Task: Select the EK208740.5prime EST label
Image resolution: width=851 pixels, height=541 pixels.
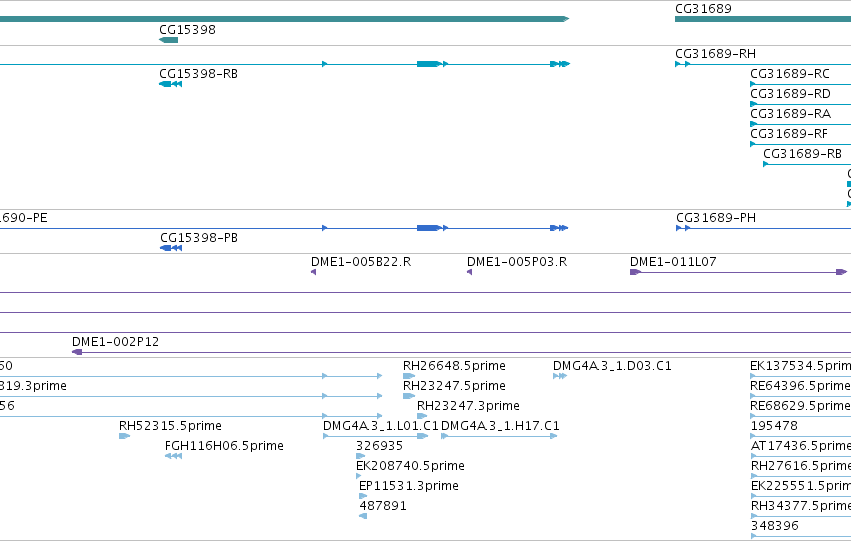Action: point(410,466)
